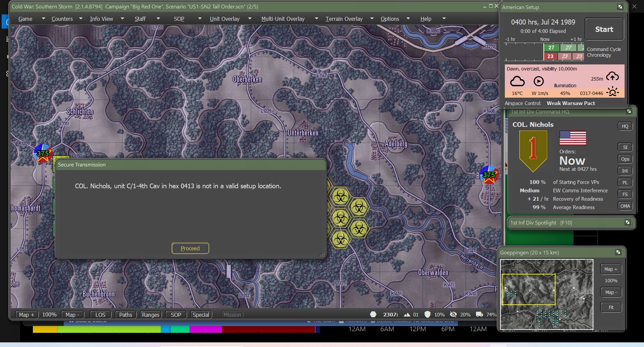Viewport: 644px width, 347px height.
Task: Click the PL staff button
Action: tap(625, 183)
